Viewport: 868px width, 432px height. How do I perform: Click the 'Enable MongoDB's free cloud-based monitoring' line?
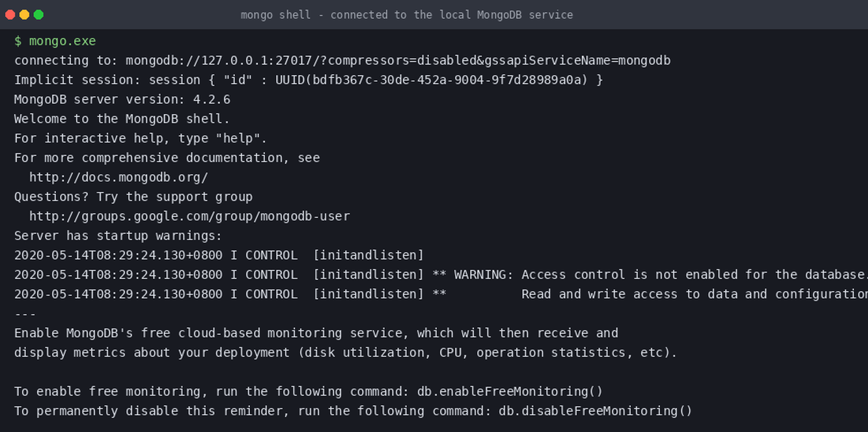click(x=316, y=333)
